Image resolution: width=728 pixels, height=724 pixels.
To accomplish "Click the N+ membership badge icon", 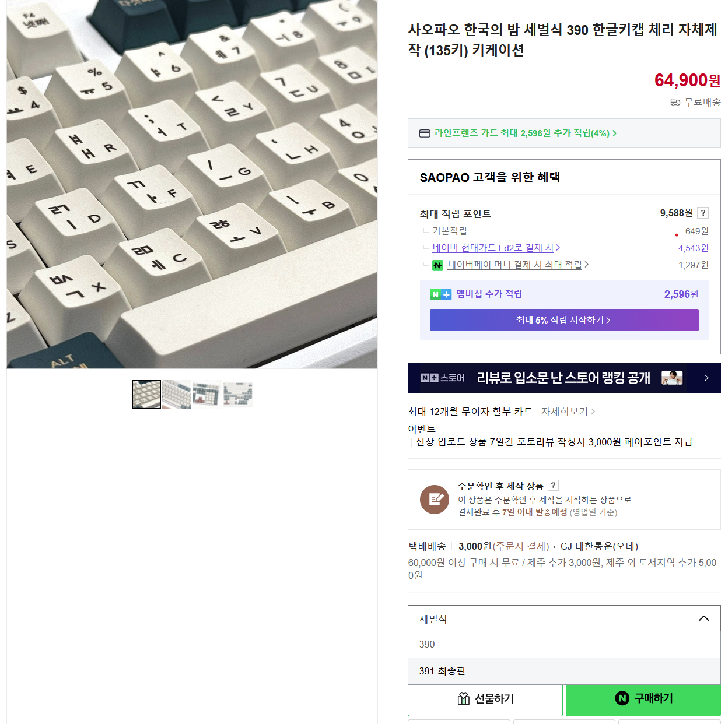I will click(440, 294).
